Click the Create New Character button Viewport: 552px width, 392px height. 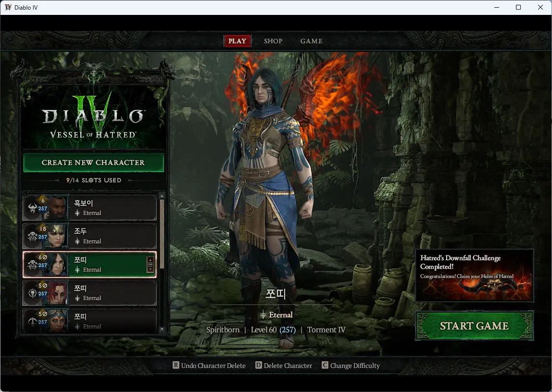[93, 163]
